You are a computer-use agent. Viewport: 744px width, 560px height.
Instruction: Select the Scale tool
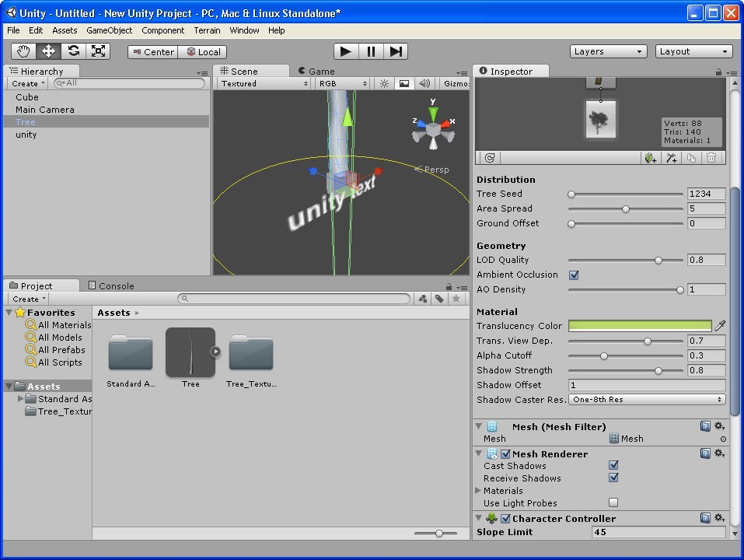(x=98, y=51)
